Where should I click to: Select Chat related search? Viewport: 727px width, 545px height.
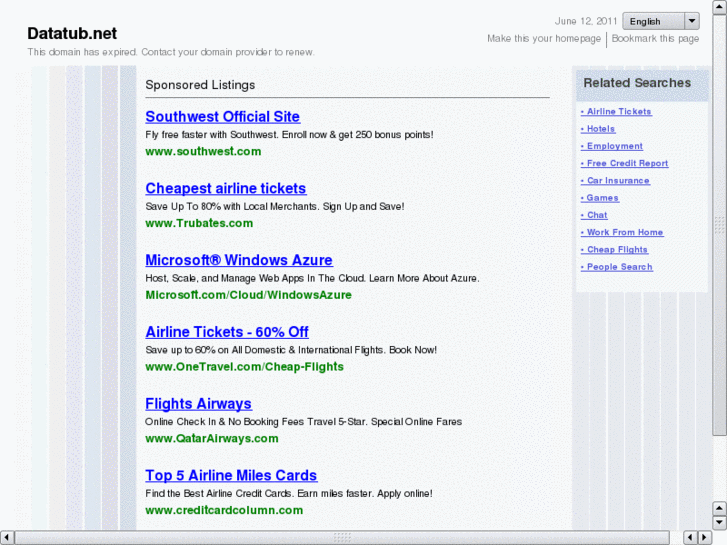point(594,215)
